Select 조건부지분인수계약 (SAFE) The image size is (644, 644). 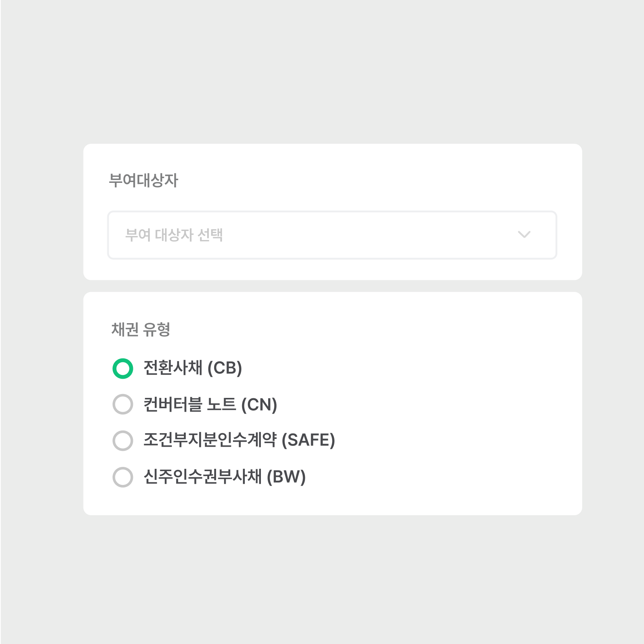(x=122, y=440)
